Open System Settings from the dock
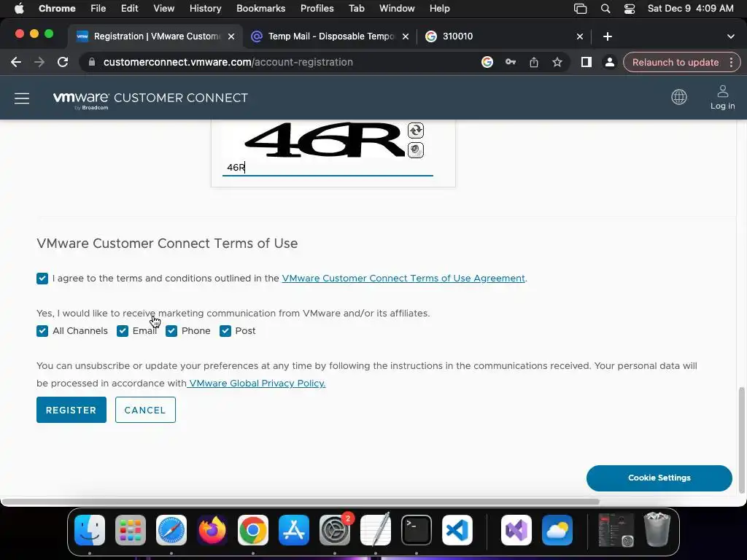The image size is (747, 560). [335, 530]
